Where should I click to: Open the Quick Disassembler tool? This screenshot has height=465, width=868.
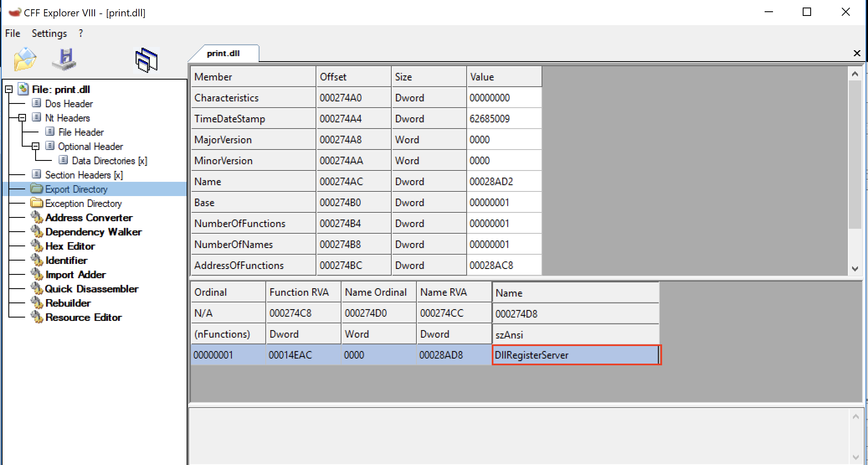92,289
